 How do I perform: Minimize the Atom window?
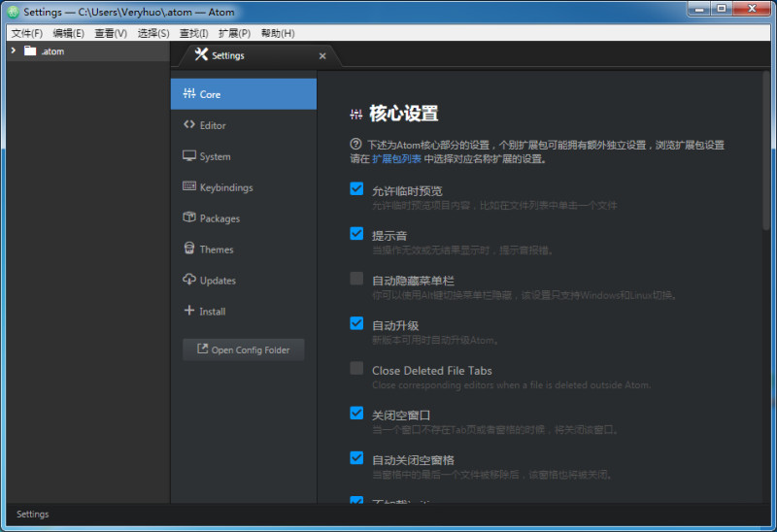(x=699, y=9)
